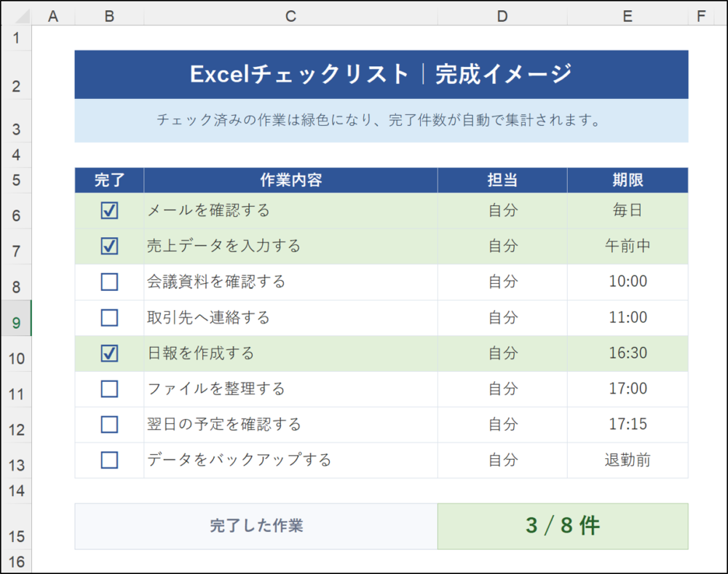The width and height of the screenshot is (728, 574).
Task: Select the データをバックアップする cell
Action: [x=290, y=461]
